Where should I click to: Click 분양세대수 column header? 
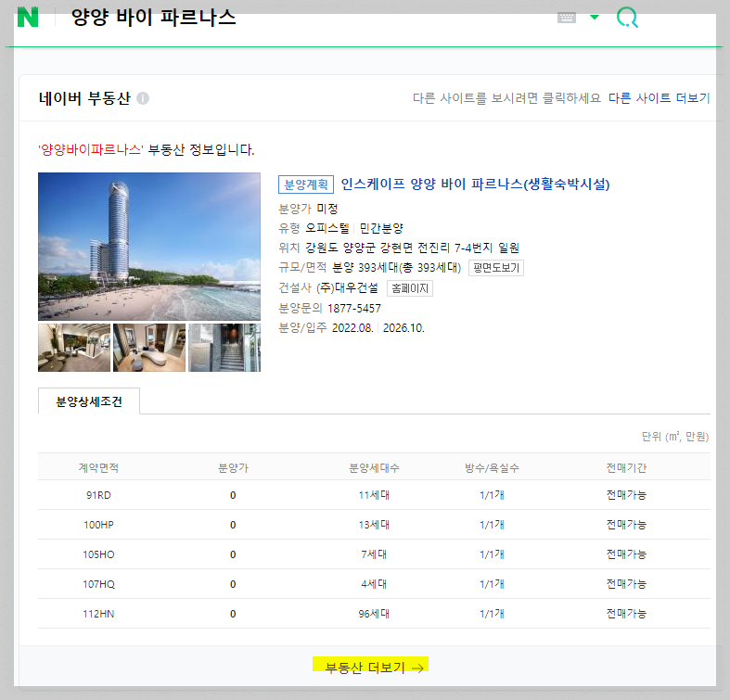tap(374, 468)
